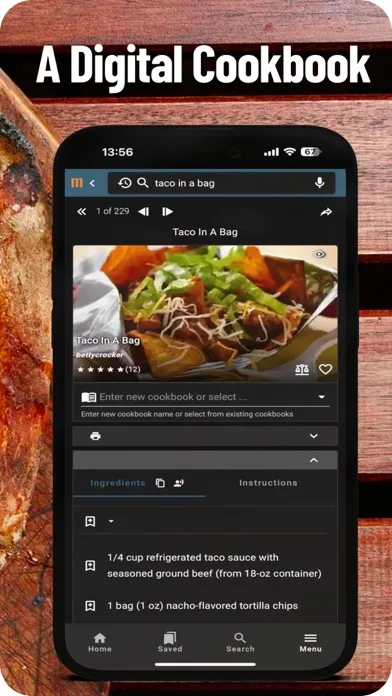Copy the ingredients list icon
This screenshot has width=392, height=696.
point(160,483)
